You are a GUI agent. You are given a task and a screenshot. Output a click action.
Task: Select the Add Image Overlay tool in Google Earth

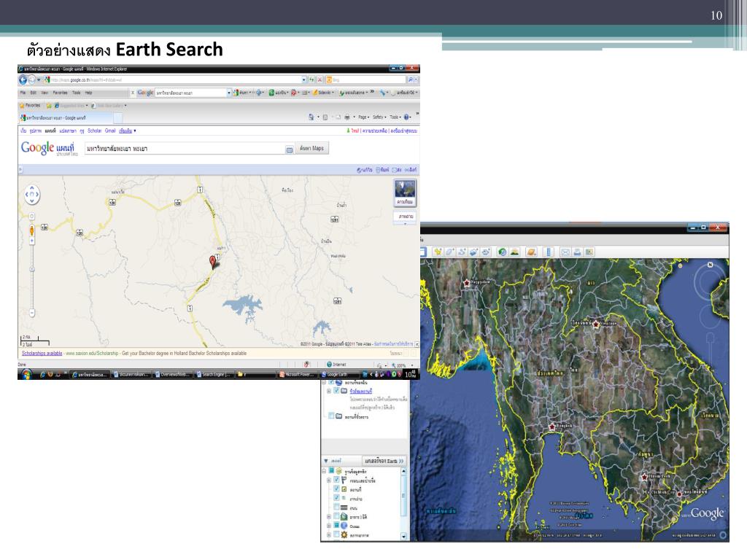pyautogui.click(x=473, y=252)
